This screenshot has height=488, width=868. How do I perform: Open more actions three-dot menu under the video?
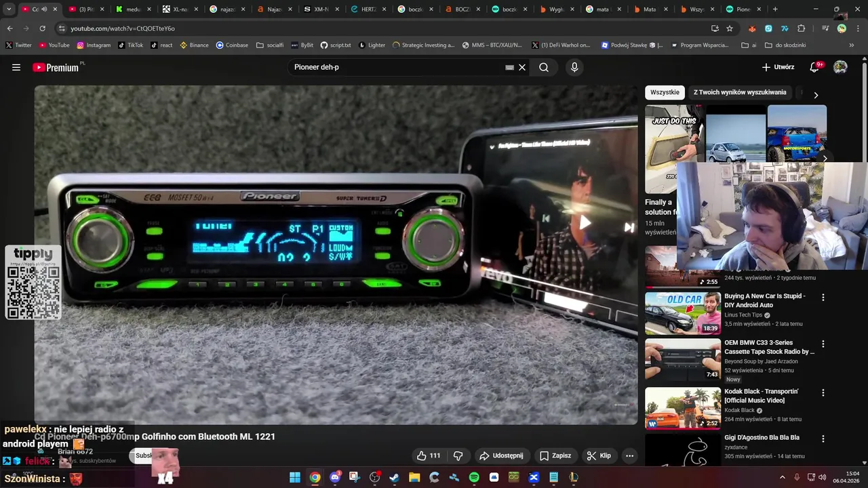[x=629, y=455]
